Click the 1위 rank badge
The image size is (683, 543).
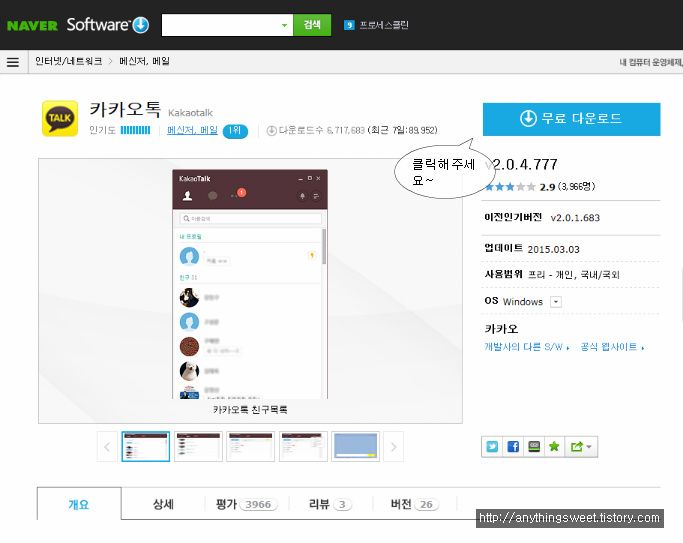click(235, 131)
